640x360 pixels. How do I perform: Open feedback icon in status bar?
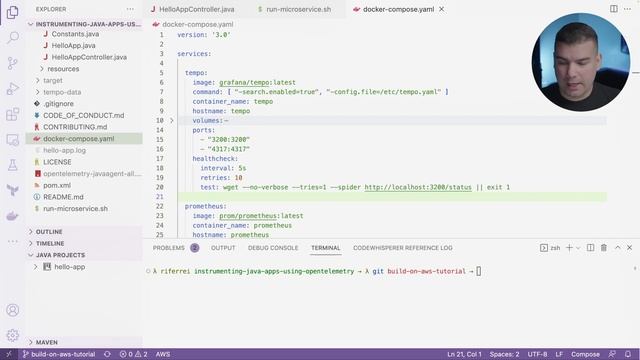612,354
